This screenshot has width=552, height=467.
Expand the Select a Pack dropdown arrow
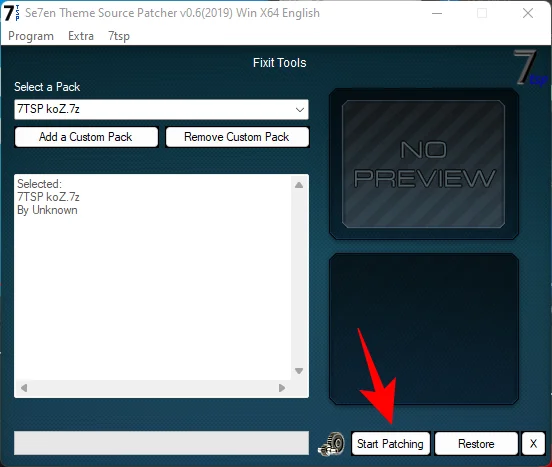click(x=300, y=109)
